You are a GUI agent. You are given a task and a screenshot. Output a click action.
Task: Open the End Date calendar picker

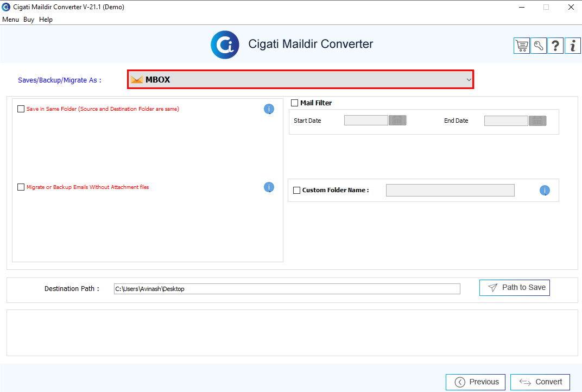[x=537, y=121]
